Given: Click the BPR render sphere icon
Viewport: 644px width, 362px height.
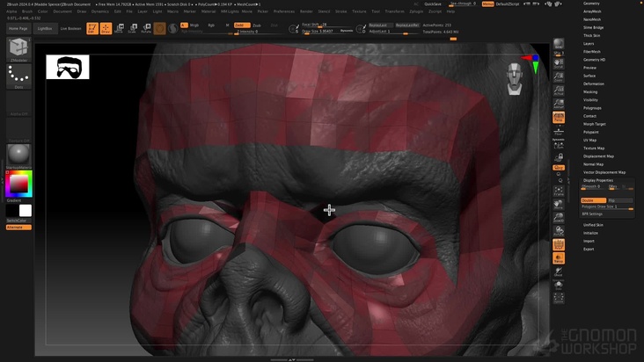Looking at the screenshot, I should pyautogui.click(x=559, y=44).
